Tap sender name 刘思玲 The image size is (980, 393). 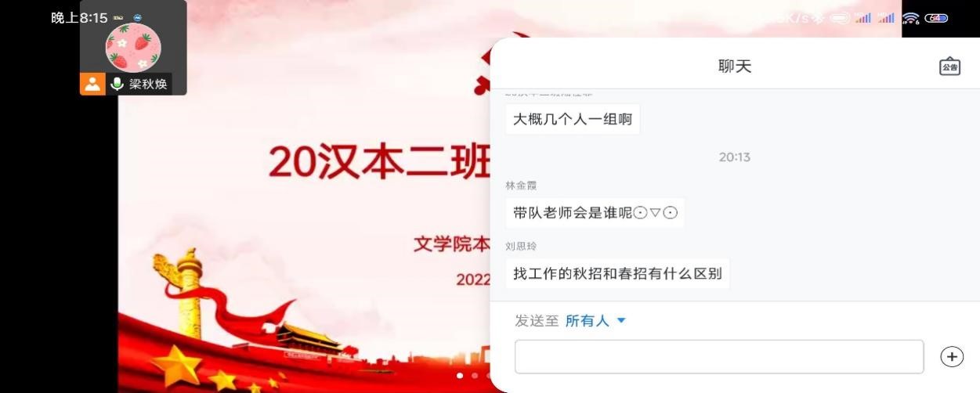521,246
